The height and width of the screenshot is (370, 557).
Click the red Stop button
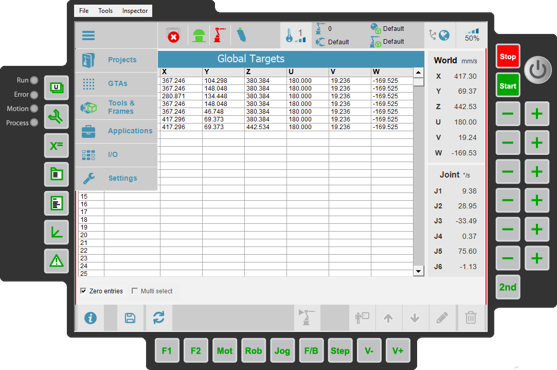[x=508, y=56]
